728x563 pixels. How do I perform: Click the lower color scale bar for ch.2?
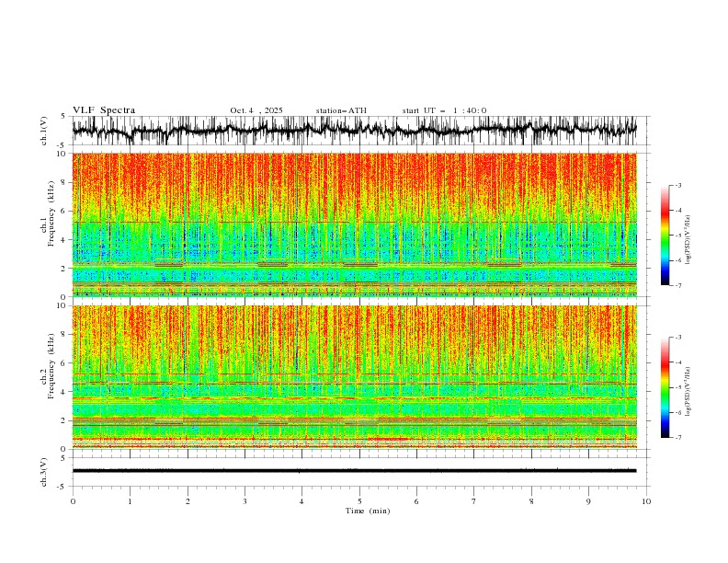[665, 387]
